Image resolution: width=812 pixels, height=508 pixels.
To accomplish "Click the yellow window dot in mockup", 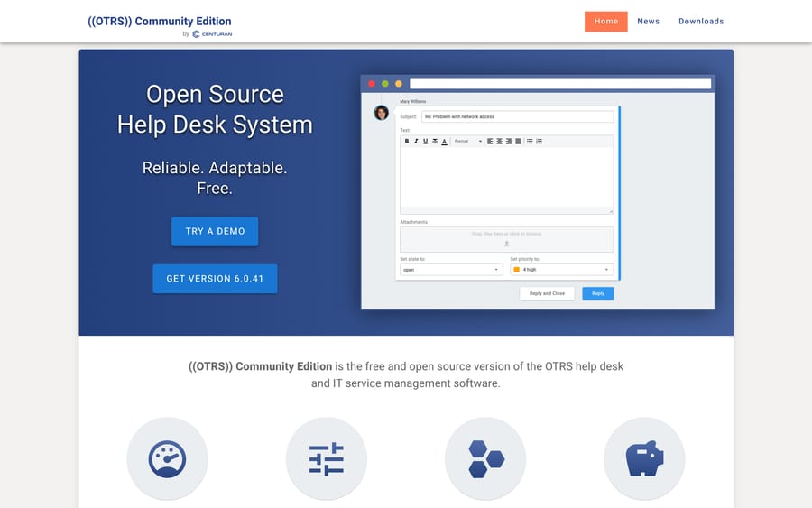I will pyautogui.click(x=399, y=83).
